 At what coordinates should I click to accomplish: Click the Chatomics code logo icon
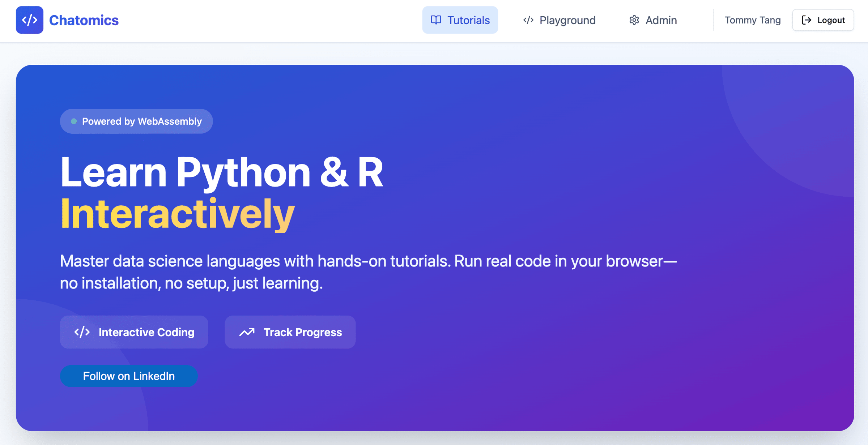tap(29, 20)
